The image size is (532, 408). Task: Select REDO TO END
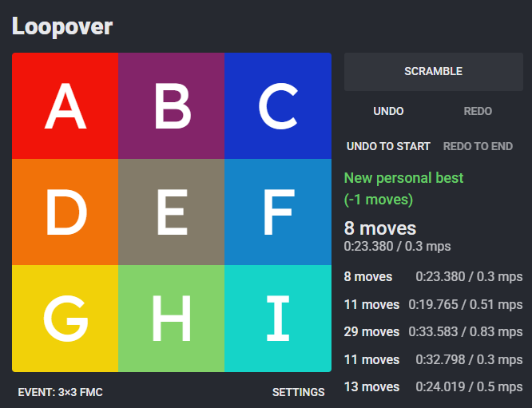click(478, 146)
